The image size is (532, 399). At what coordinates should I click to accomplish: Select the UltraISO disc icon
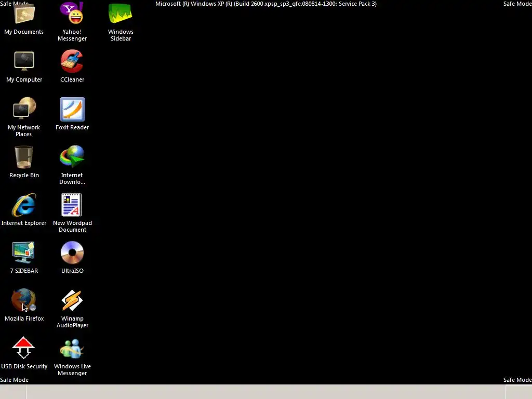[x=72, y=253]
